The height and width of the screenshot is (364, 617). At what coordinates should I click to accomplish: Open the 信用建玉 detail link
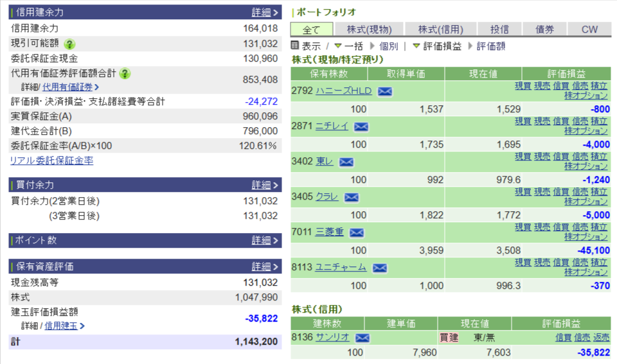tap(61, 326)
